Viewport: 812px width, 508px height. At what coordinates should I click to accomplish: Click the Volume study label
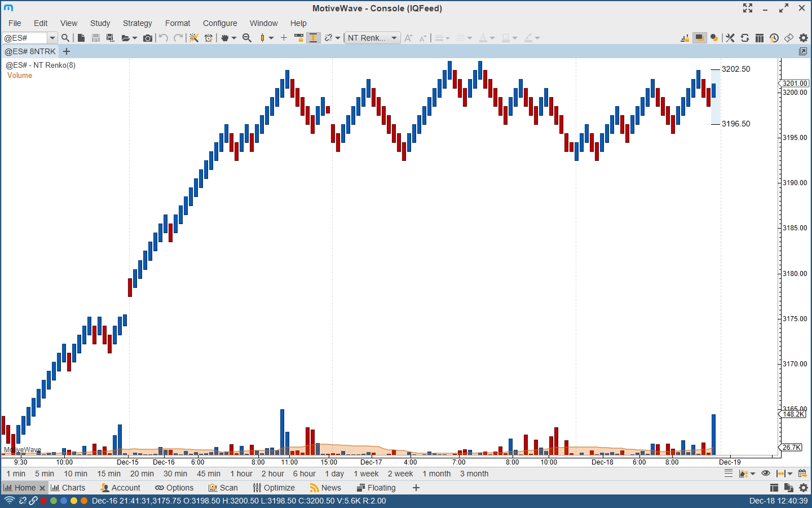(20, 76)
